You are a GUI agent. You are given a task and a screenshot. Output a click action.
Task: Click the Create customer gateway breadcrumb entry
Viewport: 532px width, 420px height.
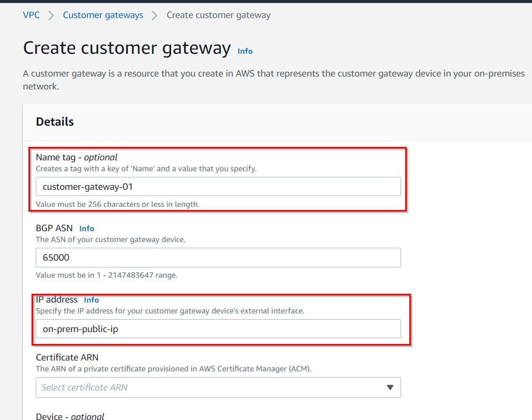(x=218, y=15)
